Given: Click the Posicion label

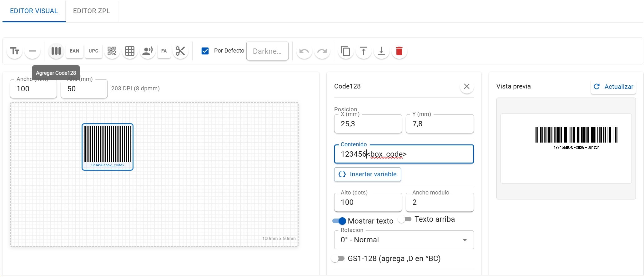Looking at the screenshot, I should tap(345, 109).
